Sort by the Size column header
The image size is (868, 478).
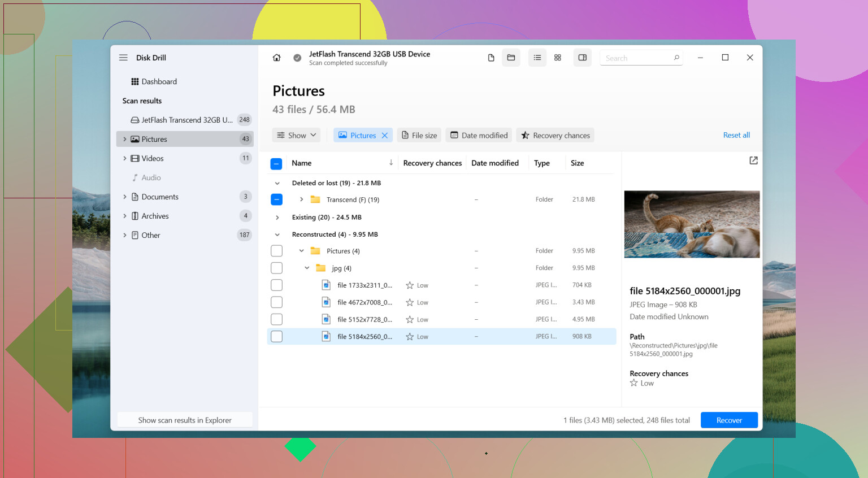click(577, 163)
